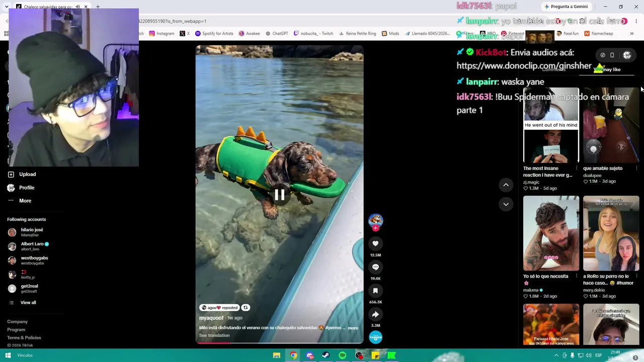Image resolution: width=644 pixels, height=362 pixels.
Task: Open hilario josé following account
Action: click(x=26, y=232)
